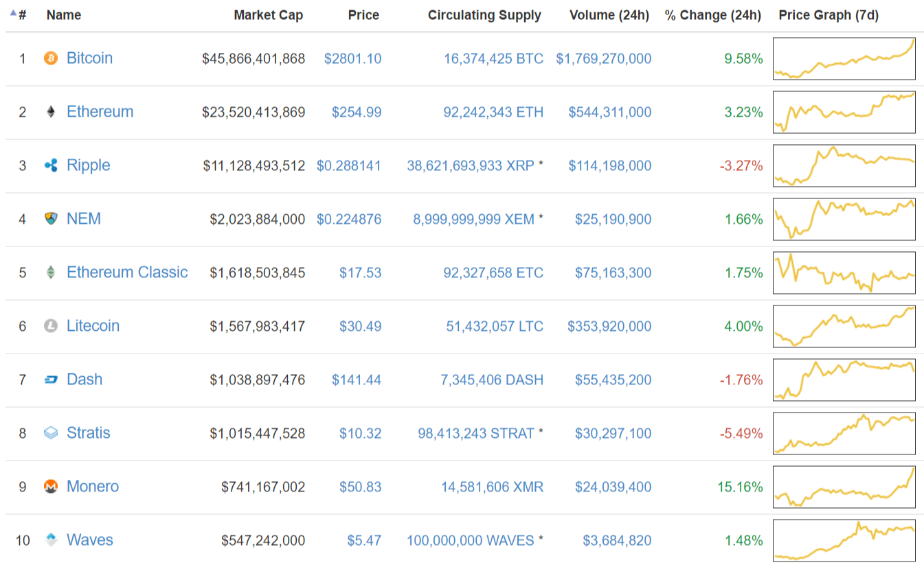Viewport: 924px width, 567px height.
Task: Open the Ethereum name link
Action: [x=100, y=112]
